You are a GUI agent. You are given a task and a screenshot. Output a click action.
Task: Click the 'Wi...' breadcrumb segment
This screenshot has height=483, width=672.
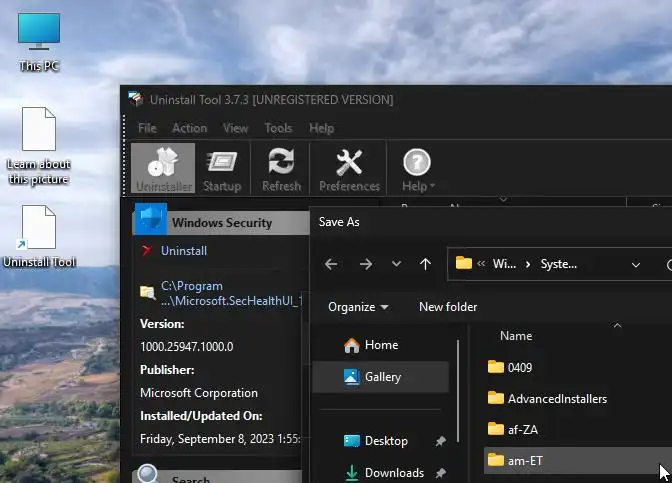(x=504, y=264)
